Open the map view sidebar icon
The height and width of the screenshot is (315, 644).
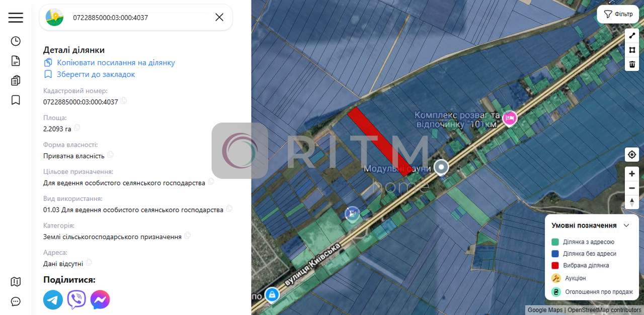pos(16,281)
